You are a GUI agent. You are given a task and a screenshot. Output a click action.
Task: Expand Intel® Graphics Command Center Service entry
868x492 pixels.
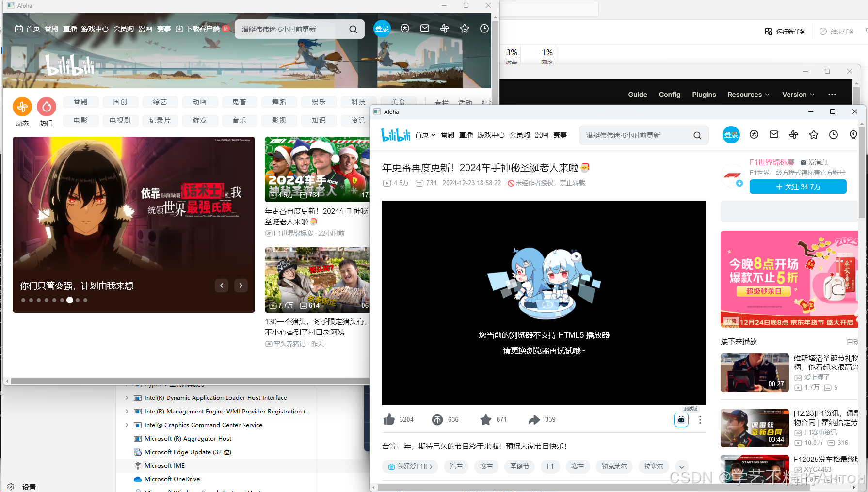pyautogui.click(x=127, y=425)
